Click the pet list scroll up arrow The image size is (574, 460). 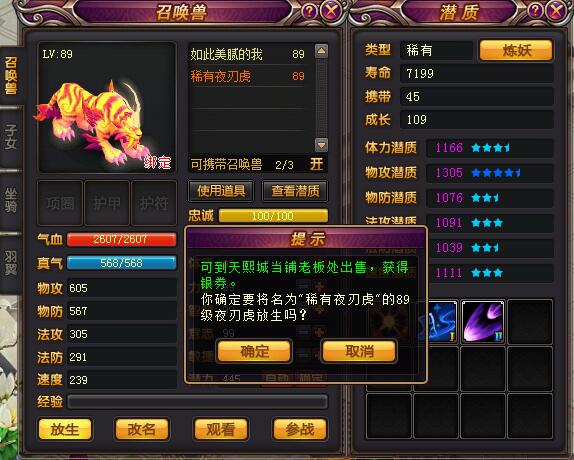[321, 51]
